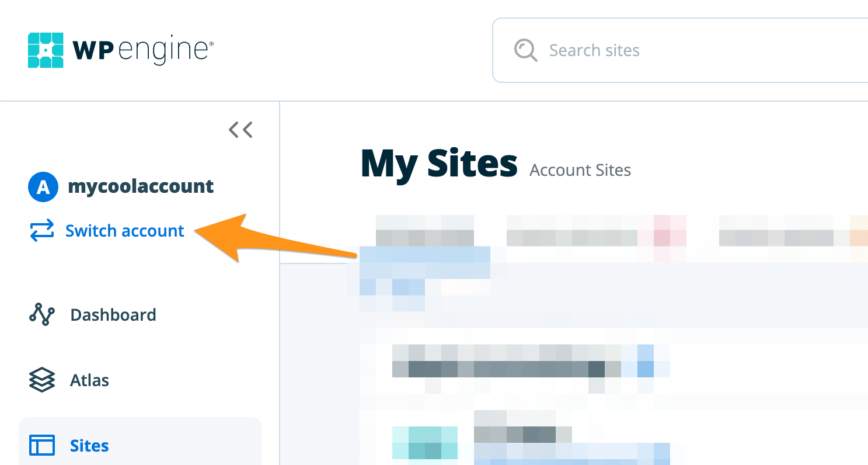The width and height of the screenshot is (868, 465).
Task: Click the Atlas stacked layers icon
Action: [41, 380]
